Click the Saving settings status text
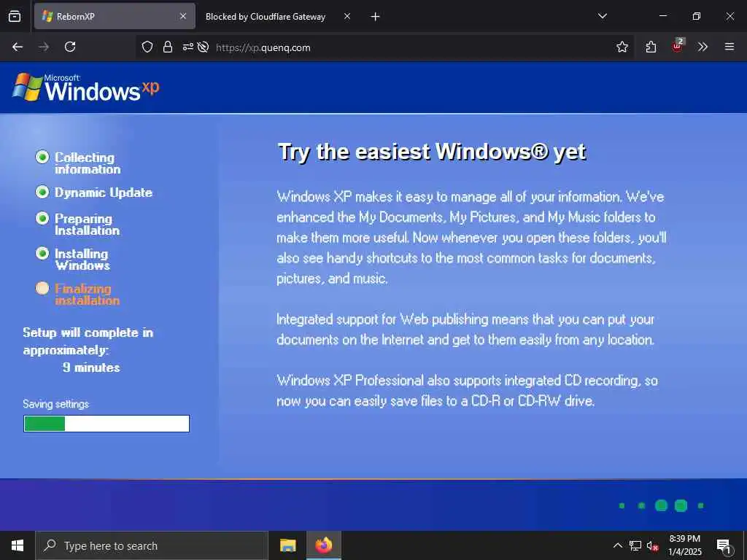The height and width of the screenshot is (560, 747). pyautogui.click(x=55, y=404)
